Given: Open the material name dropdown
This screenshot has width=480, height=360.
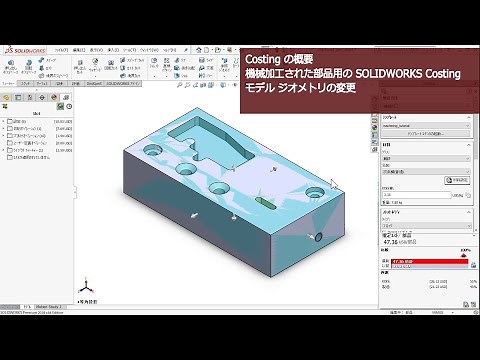Looking at the screenshot, I should (426, 172).
